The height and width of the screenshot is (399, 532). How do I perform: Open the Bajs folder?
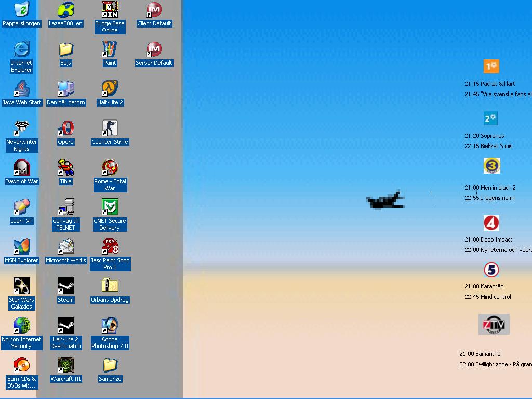pos(66,49)
